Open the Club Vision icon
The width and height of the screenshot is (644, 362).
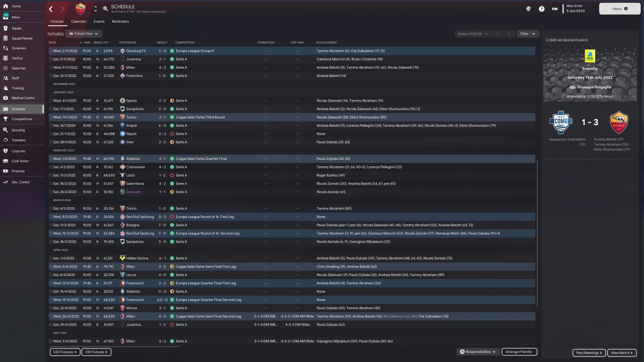pos(6,161)
